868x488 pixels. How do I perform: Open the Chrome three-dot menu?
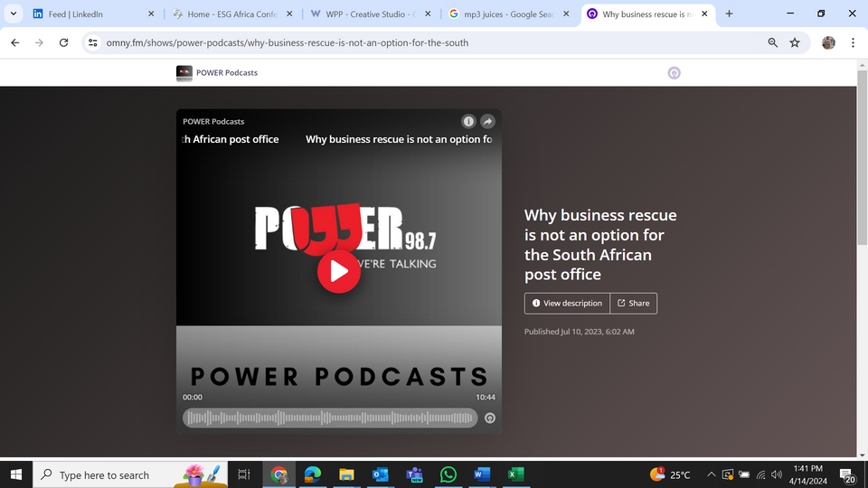853,42
